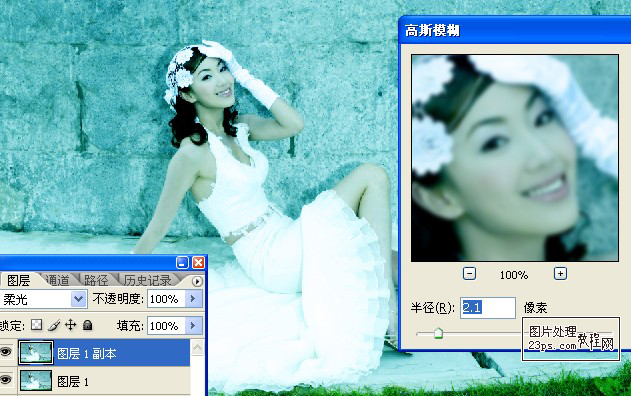Toggle lock all padlock icon
The image size is (631, 396).
(x=88, y=325)
